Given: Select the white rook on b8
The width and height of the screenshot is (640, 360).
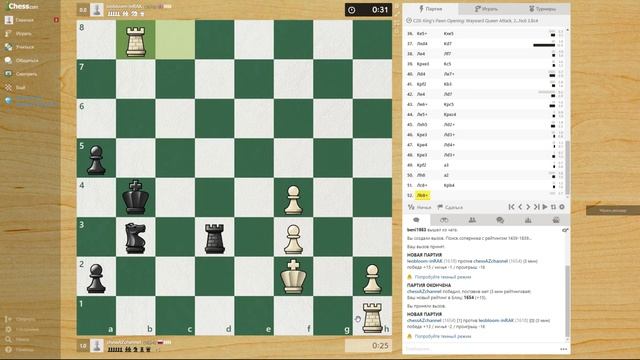Looking at the screenshot, I should tap(136, 40).
